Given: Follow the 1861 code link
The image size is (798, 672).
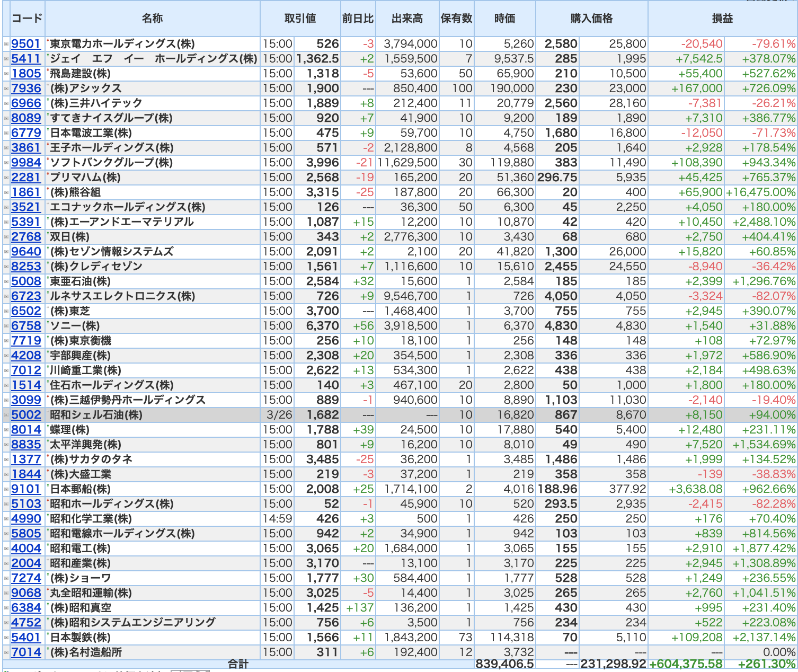Looking at the screenshot, I should point(26,192).
